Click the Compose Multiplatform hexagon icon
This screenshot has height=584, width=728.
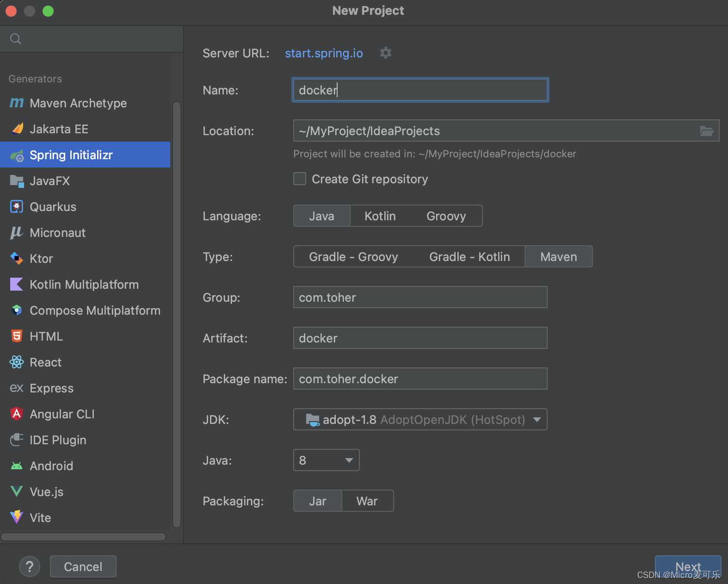17,310
